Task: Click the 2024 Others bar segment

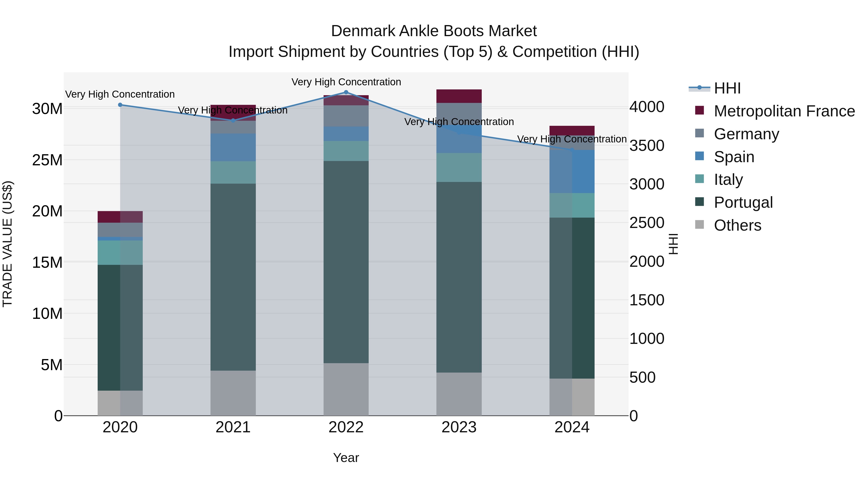Action: [572, 397]
